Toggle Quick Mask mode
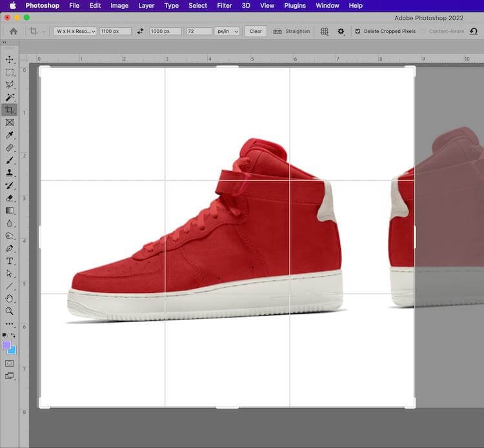This screenshot has height=448, width=484. pos(10,363)
